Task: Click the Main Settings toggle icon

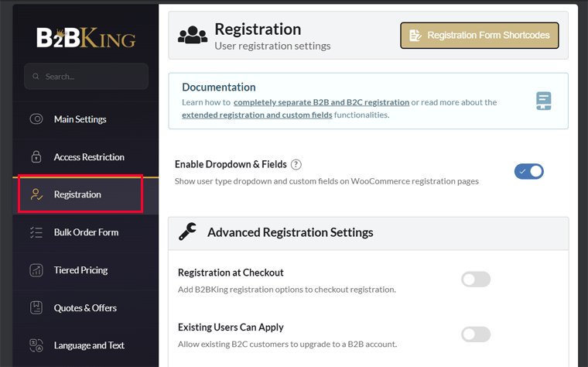Action: [x=36, y=119]
